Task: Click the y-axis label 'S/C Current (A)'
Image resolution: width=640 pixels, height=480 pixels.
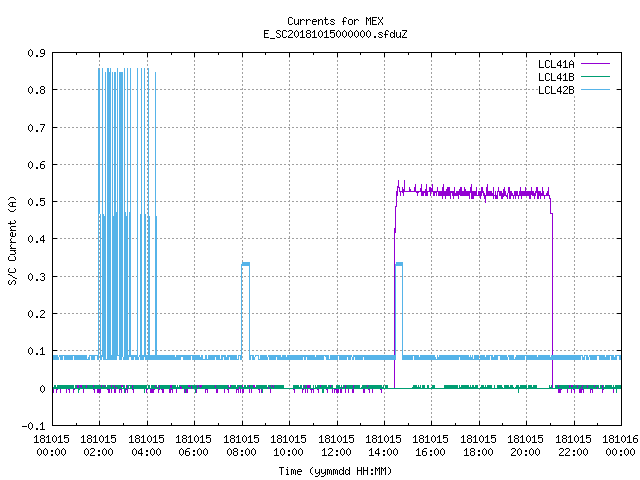Action: pyautogui.click(x=13, y=240)
